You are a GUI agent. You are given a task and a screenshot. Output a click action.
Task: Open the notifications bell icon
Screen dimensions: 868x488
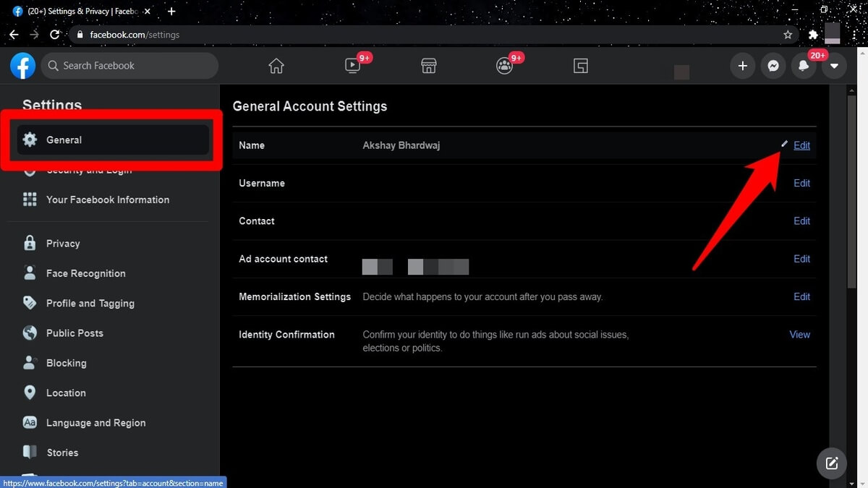[804, 66]
